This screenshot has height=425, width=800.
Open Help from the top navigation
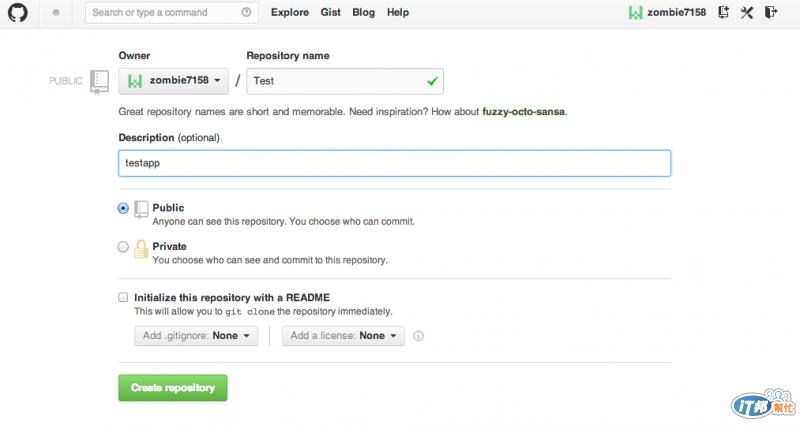tap(397, 12)
